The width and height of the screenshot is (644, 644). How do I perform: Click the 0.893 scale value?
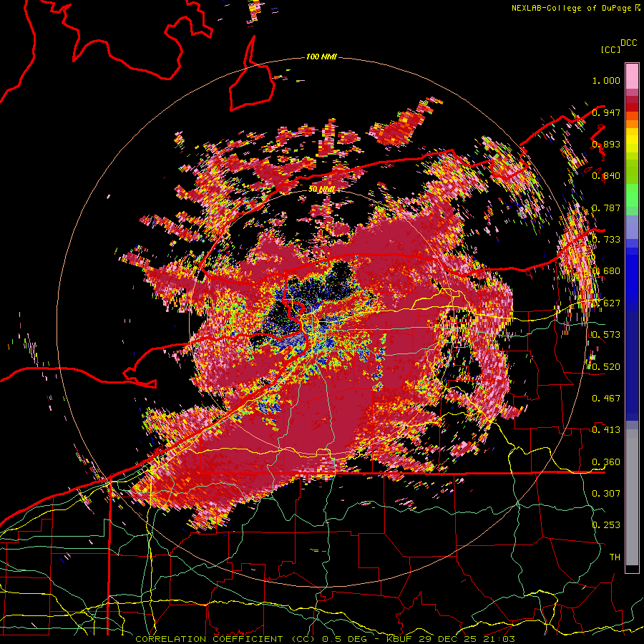pyautogui.click(x=606, y=144)
